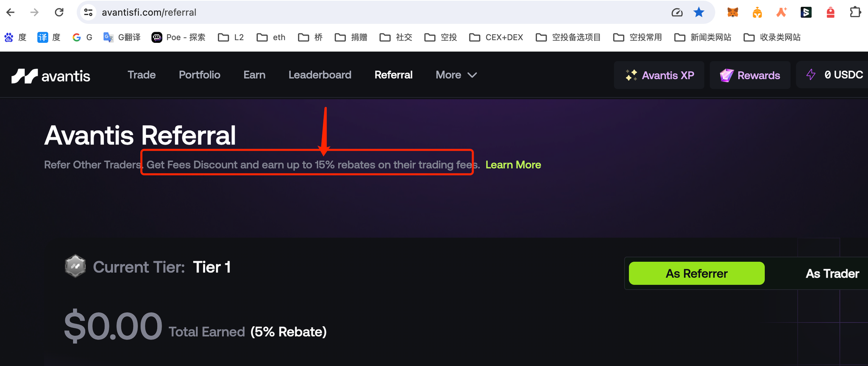The height and width of the screenshot is (366, 868).
Task: Open the Avantis XP button
Action: (659, 75)
